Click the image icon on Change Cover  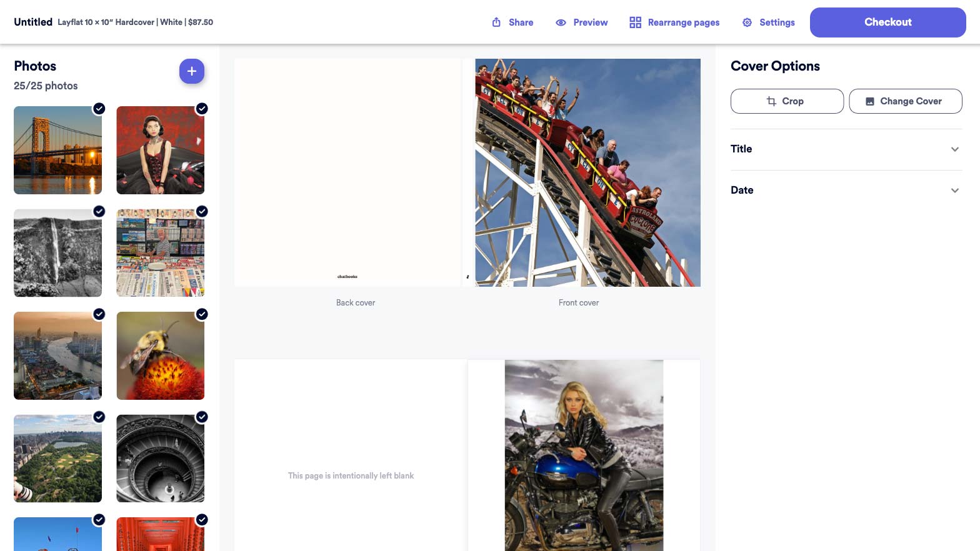(869, 101)
